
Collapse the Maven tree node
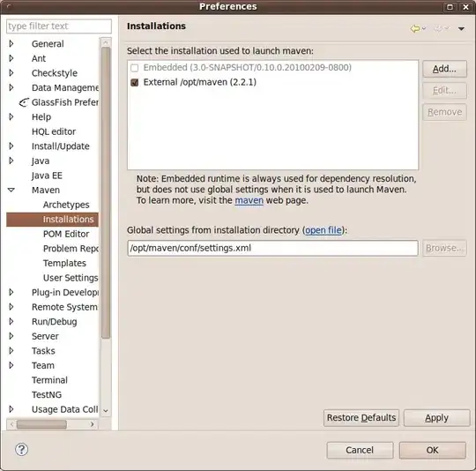click(x=11, y=191)
